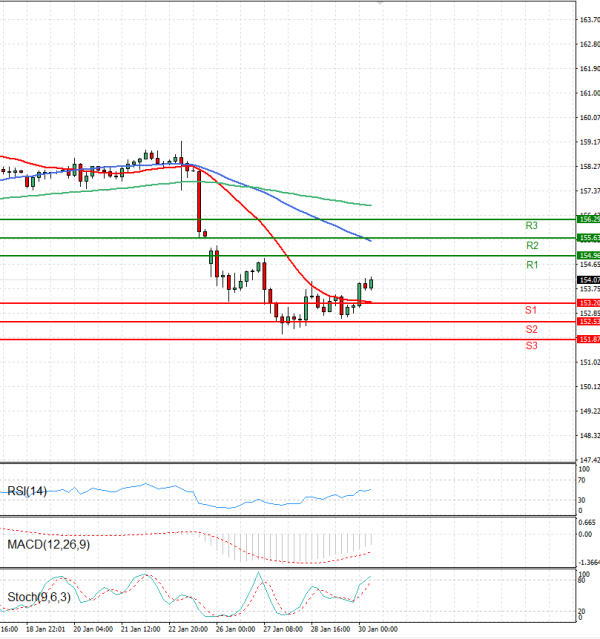Screen dimensions: 600x639
Task: Click the 21 Jan 12:00 date label
Action: coord(138,631)
